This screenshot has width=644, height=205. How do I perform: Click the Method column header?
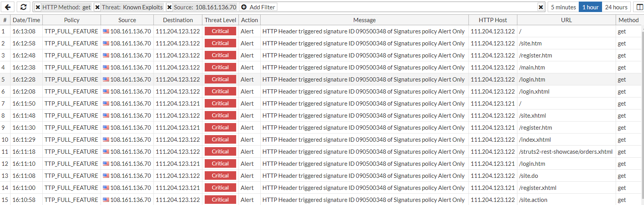628,20
